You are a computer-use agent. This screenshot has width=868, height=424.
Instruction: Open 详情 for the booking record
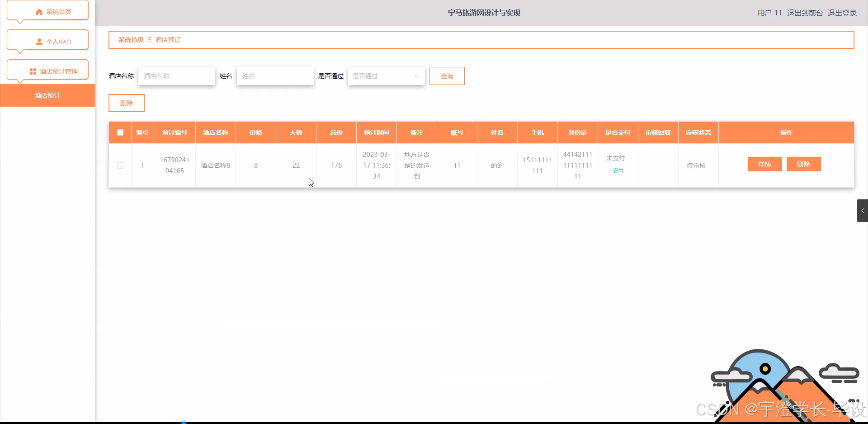764,164
